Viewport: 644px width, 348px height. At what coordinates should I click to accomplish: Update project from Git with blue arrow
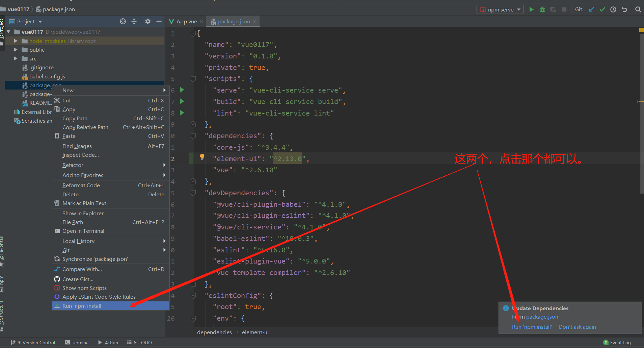[x=591, y=9]
